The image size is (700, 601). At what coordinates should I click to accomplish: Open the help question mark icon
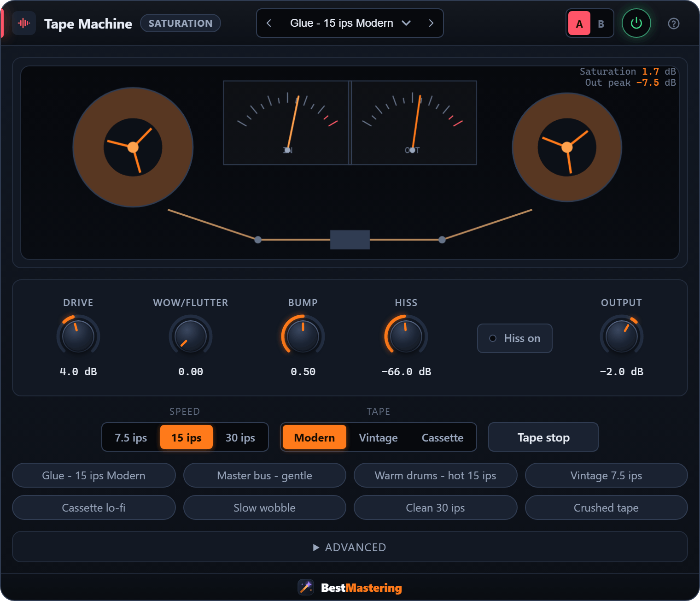674,24
